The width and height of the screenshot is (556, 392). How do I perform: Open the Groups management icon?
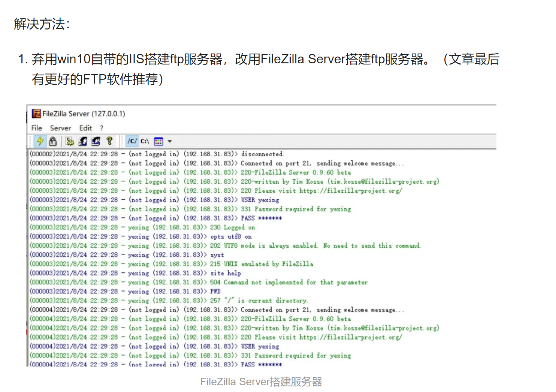coord(96,141)
